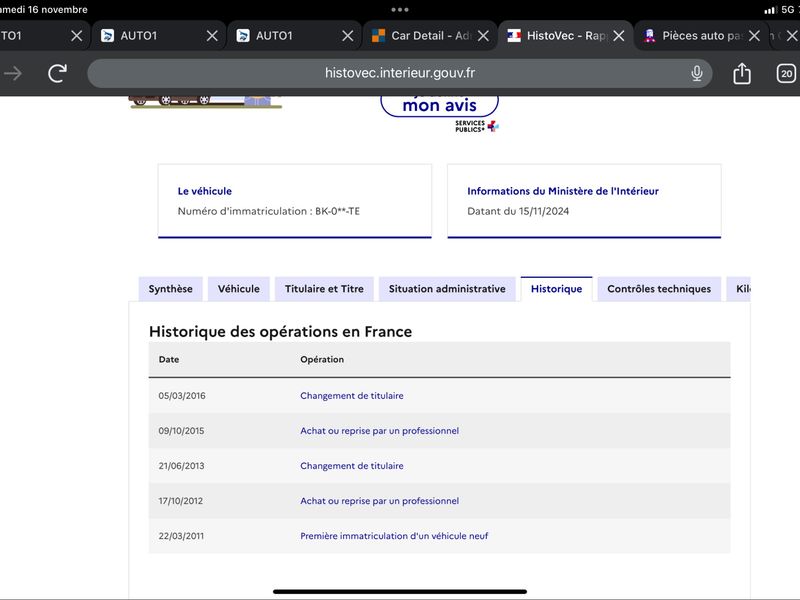The width and height of the screenshot is (800, 600).
Task: Open the Contrôles techniques tab
Action: [659, 289]
